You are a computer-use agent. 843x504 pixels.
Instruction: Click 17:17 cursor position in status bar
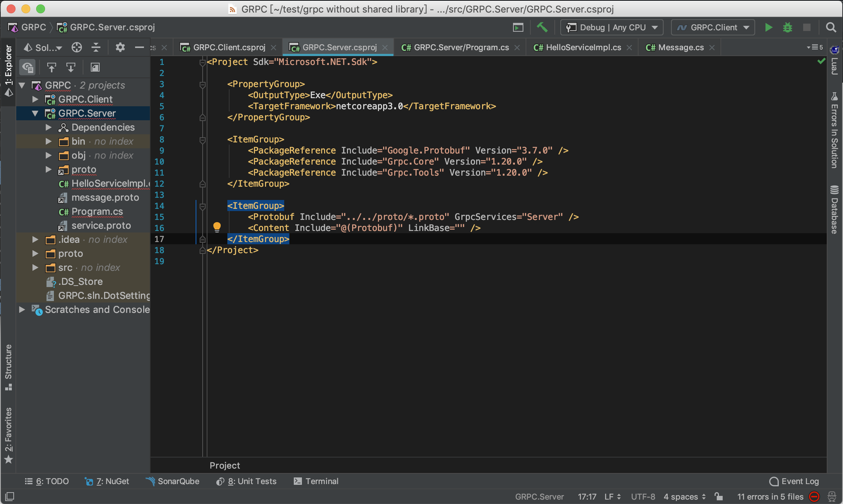pyautogui.click(x=587, y=497)
